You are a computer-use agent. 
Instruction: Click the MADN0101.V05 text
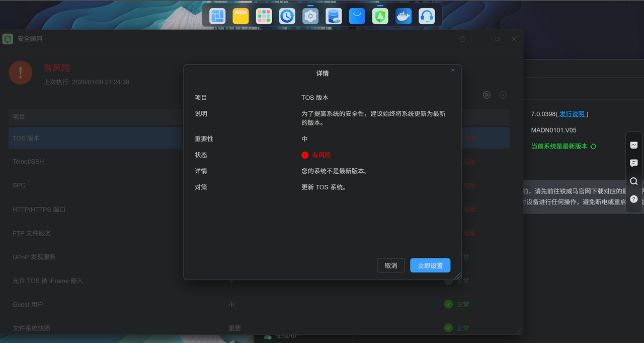(x=554, y=130)
